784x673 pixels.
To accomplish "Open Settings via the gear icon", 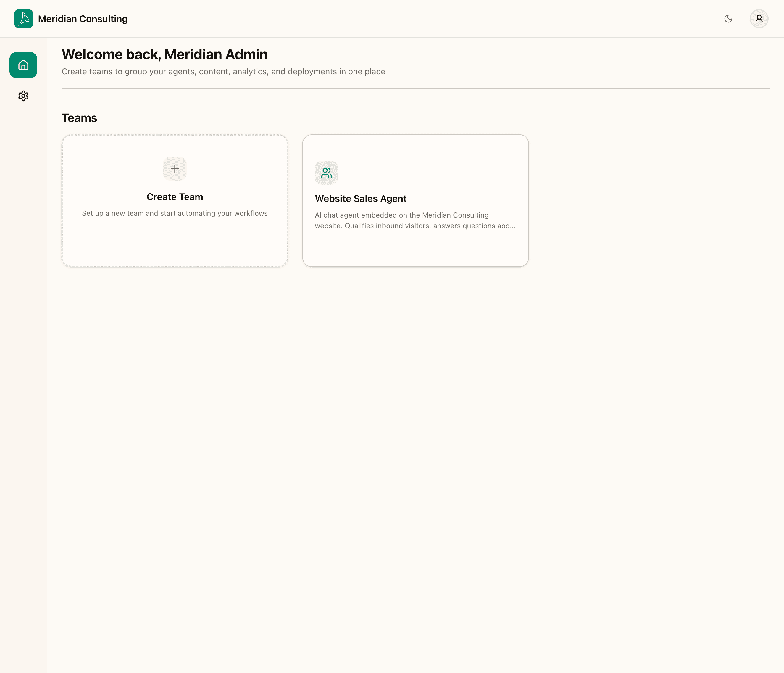I will tap(23, 96).
